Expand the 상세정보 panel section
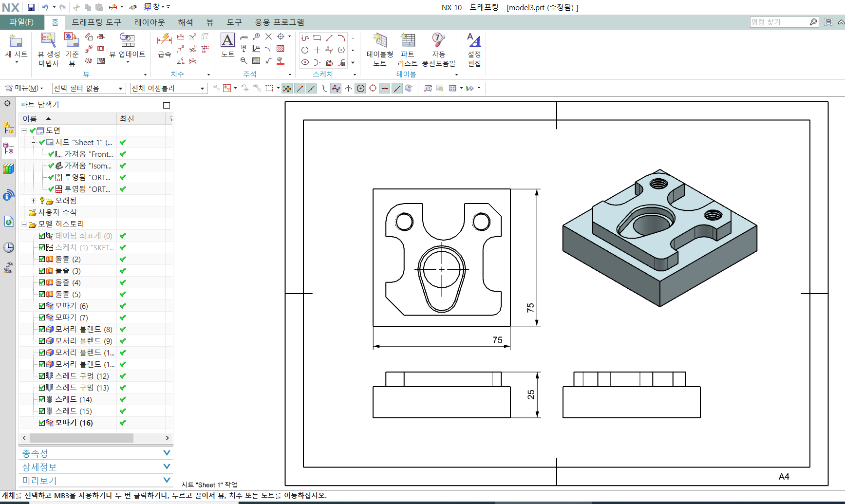This screenshot has width=845, height=504. pos(96,467)
